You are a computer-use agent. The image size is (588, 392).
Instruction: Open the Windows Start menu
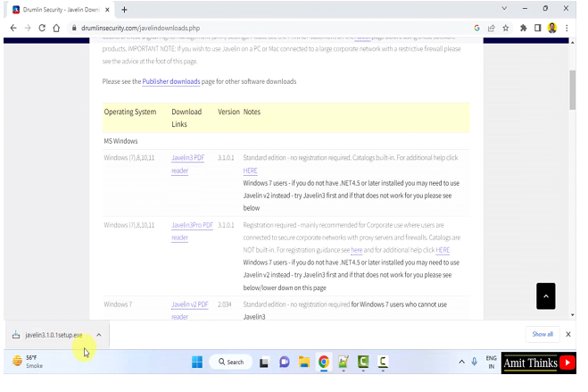click(197, 362)
